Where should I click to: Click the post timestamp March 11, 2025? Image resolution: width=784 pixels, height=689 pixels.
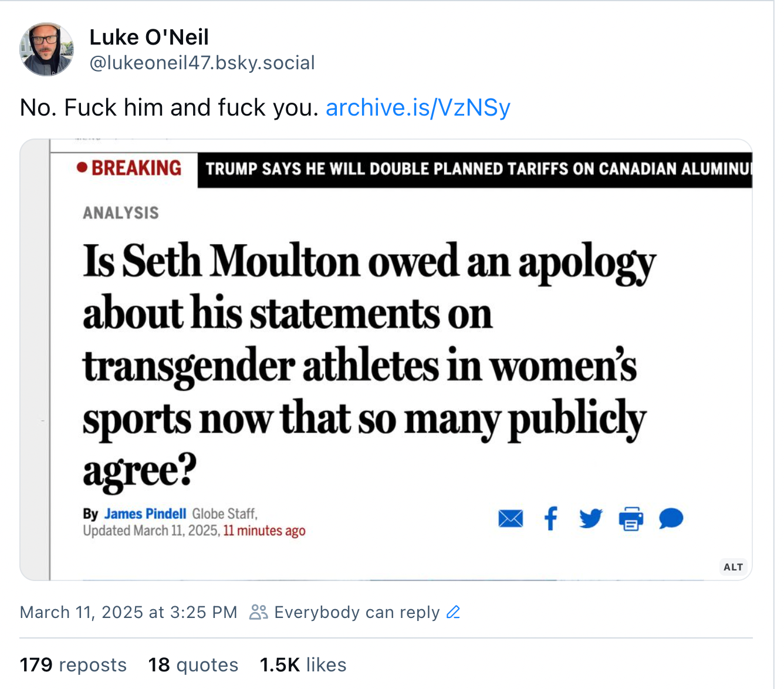click(129, 612)
